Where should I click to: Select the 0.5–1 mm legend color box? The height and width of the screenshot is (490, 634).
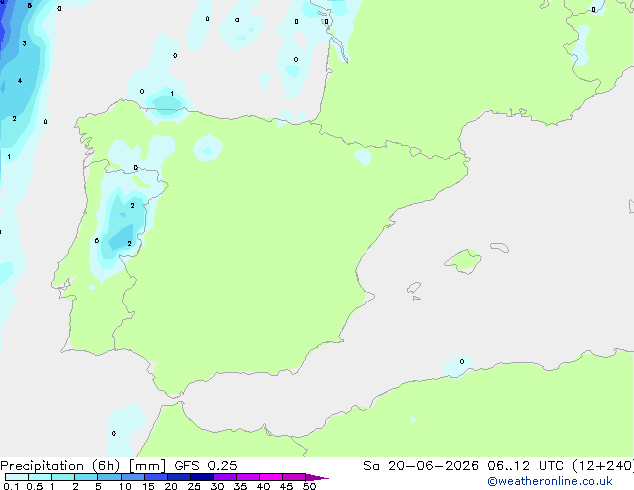pyautogui.click(x=40, y=477)
